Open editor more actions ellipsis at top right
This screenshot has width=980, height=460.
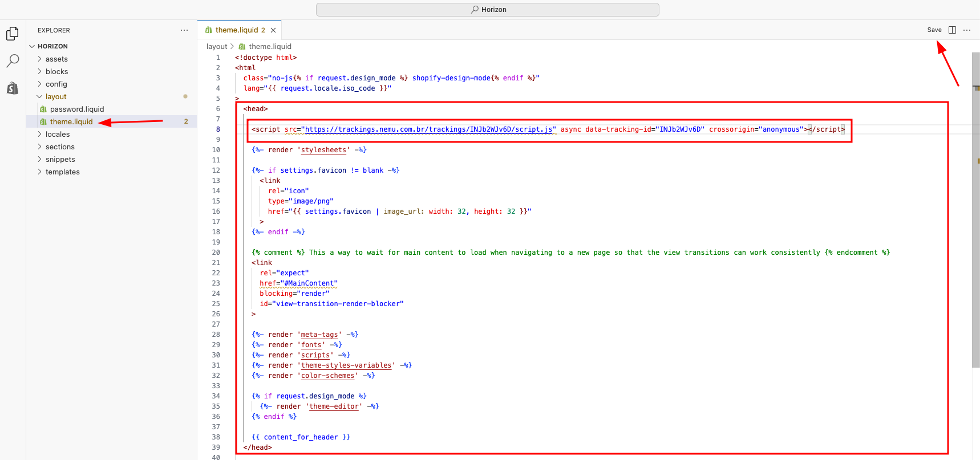tap(967, 30)
